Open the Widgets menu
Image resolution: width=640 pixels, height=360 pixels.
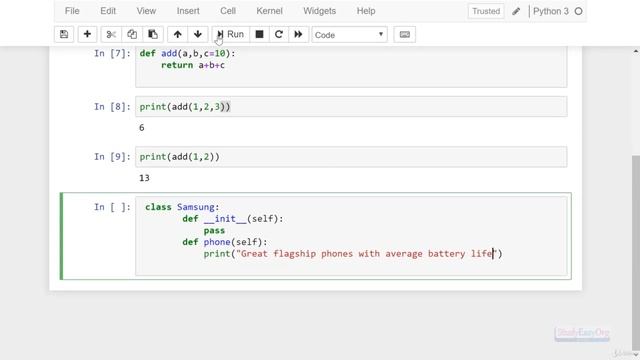coord(320,11)
